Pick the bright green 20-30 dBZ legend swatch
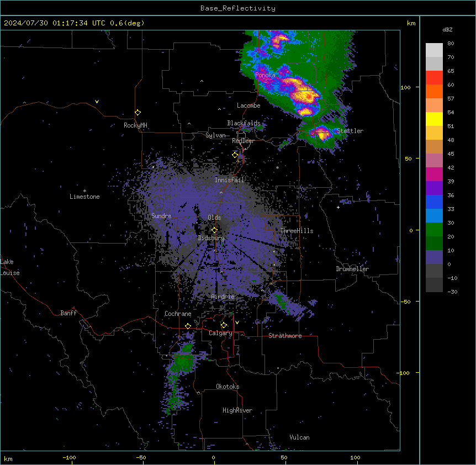The height and width of the screenshot is (465, 476). [x=434, y=230]
